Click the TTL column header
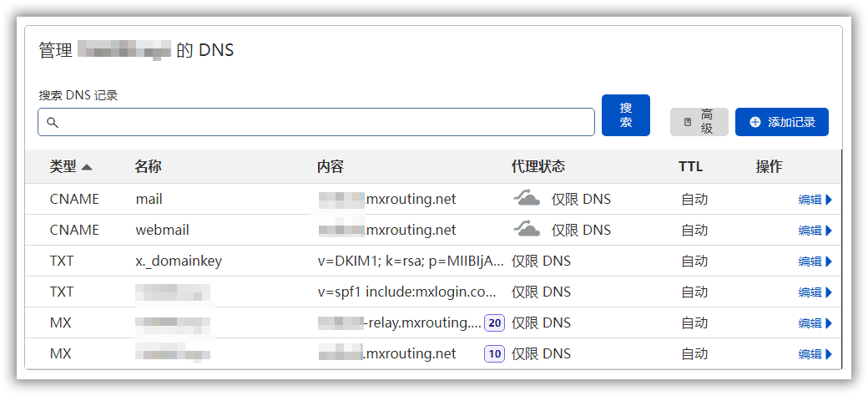Image resolution: width=868 pixels, height=396 pixels. [x=690, y=167]
